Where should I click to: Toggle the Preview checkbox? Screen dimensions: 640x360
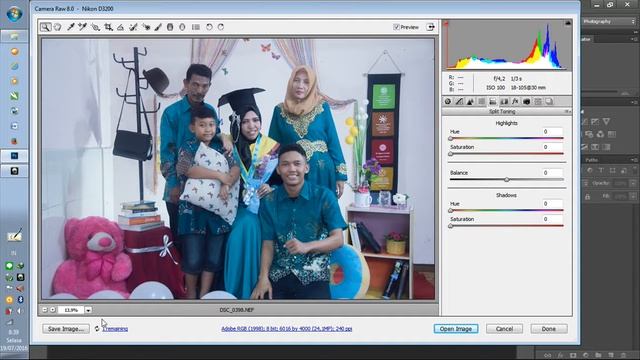tap(396, 27)
